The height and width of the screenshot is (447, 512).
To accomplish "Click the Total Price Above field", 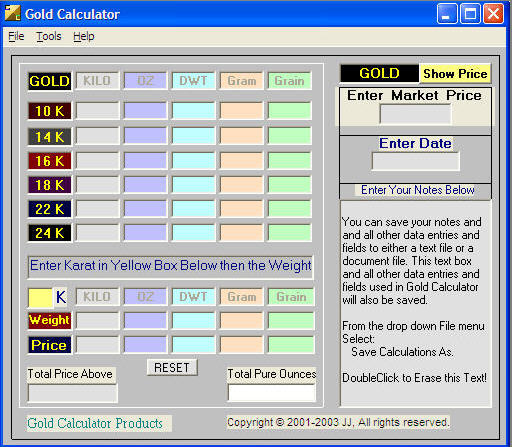I will tap(73, 393).
